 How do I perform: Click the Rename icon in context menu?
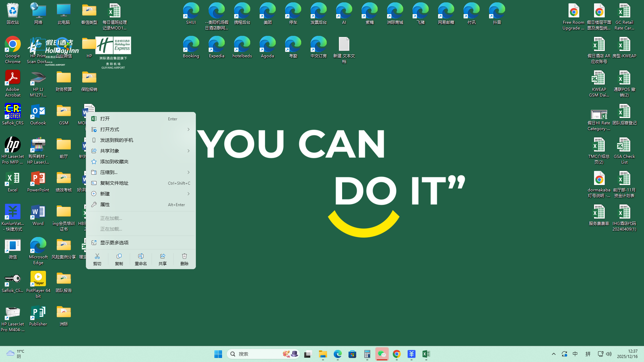(141, 259)
